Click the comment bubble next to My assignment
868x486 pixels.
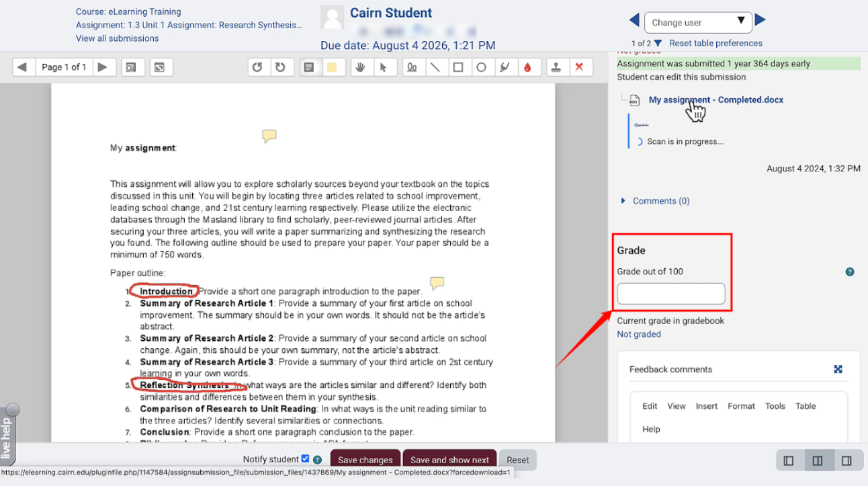click(269, 136)
